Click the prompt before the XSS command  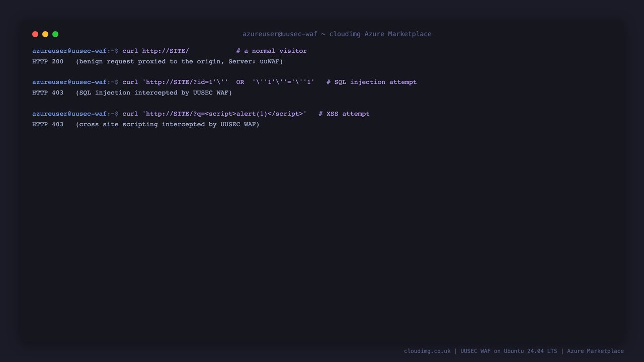click(x=75, y=114)
